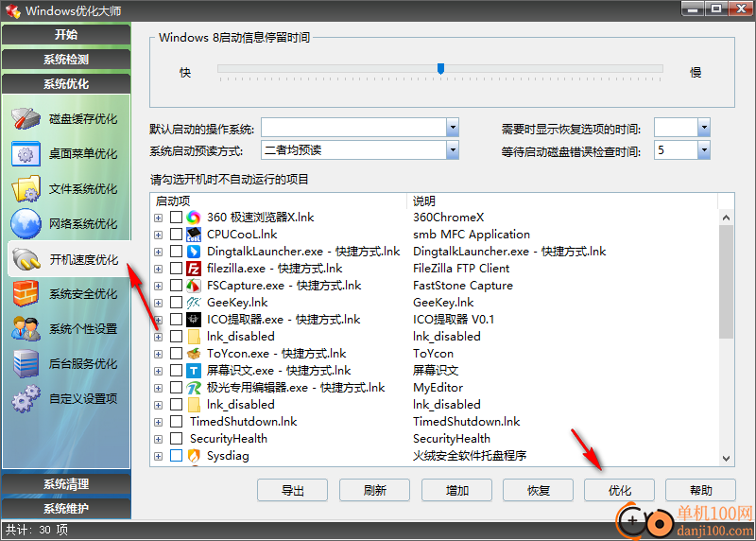Screen dimensions: 756x541
Task: Click the 启动项 column header
Action: pyautogui.click(x=279, y=201)
